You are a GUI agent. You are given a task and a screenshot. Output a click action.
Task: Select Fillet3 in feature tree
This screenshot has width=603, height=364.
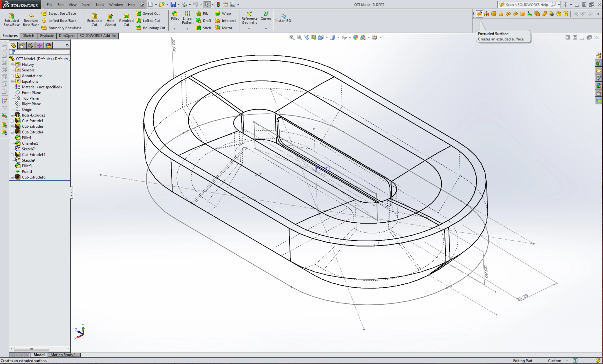pos(27,166)
